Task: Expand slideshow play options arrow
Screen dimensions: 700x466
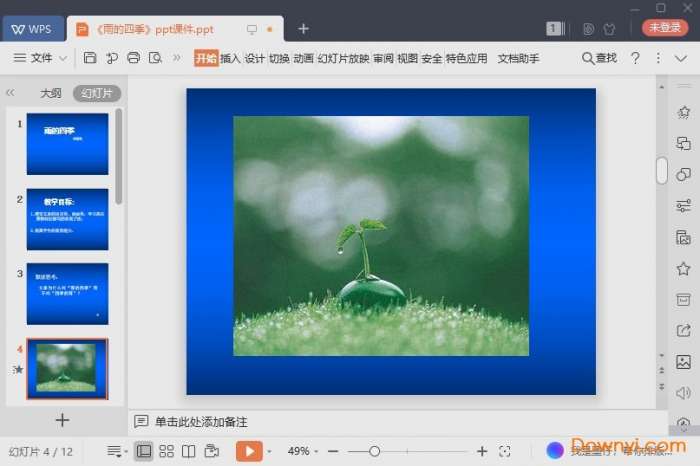Action: (269, 452)
